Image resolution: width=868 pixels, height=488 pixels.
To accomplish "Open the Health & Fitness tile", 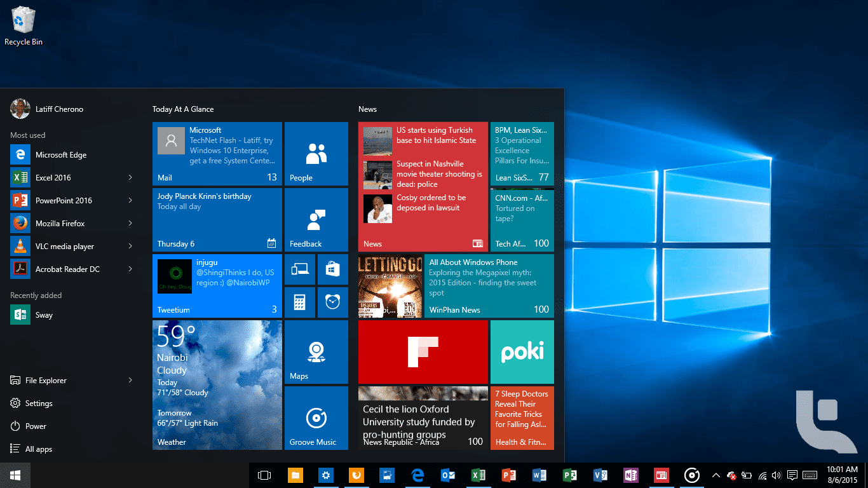I will (522, 418).
